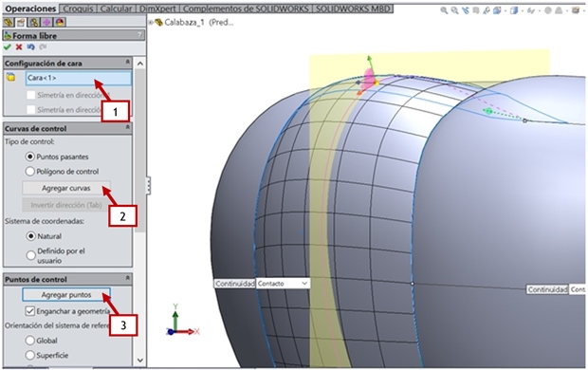Expand the Calabaza_1 flyout tree
588x370 pixels.
(x=151, y=23)
